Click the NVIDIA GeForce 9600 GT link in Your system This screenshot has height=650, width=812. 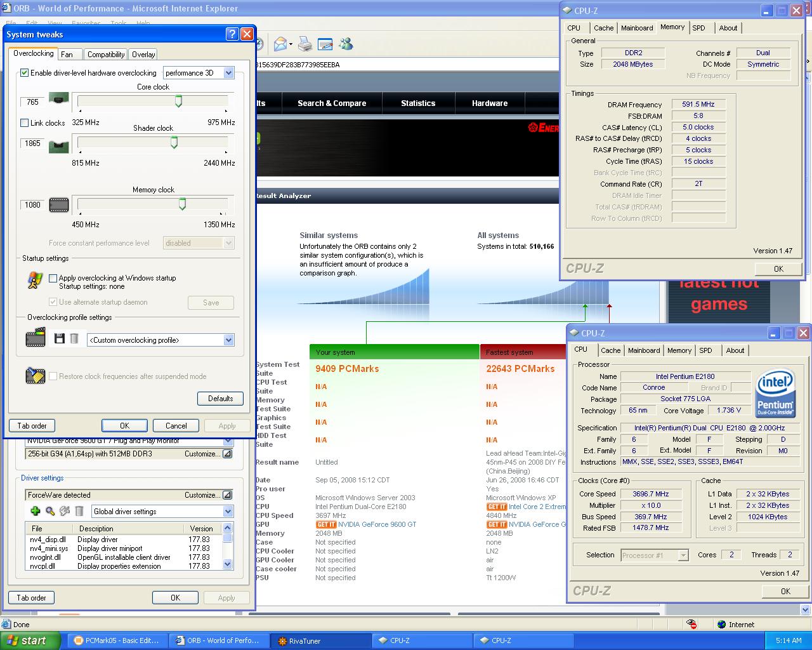[377, 524]
